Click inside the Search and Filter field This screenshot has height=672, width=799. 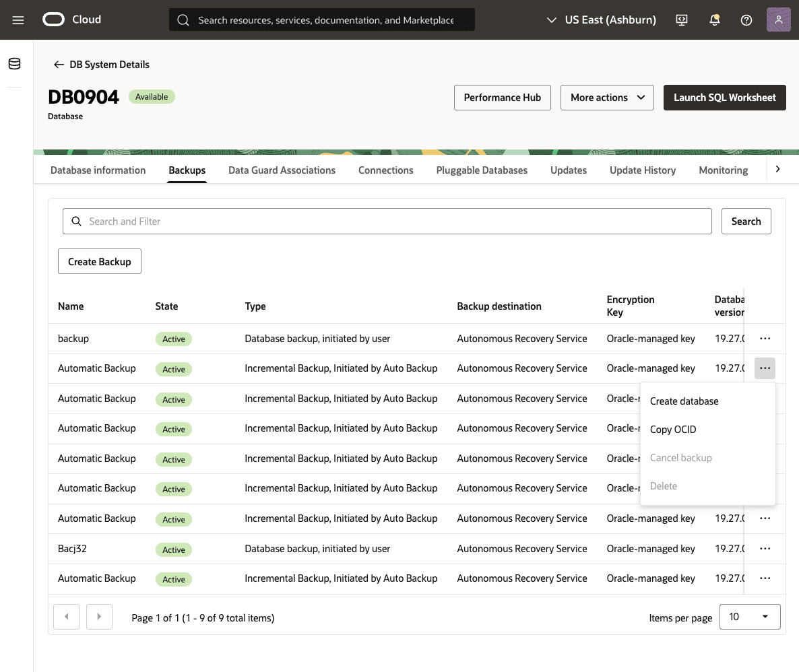tap(337, 221)
